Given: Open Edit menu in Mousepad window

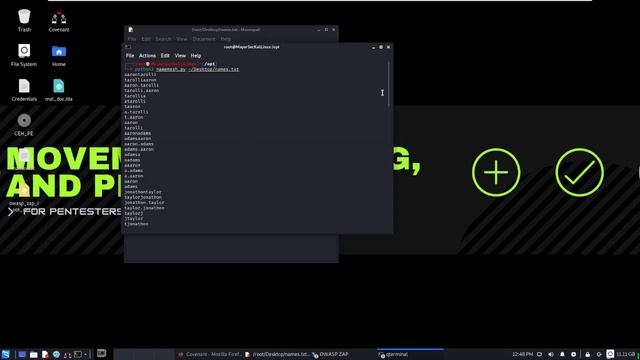Looking at the screenshot, I should pos(146,39).
